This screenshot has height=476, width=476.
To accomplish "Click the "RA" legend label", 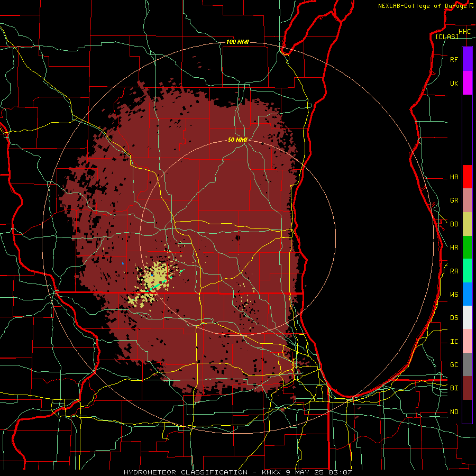I will [454, 271].
